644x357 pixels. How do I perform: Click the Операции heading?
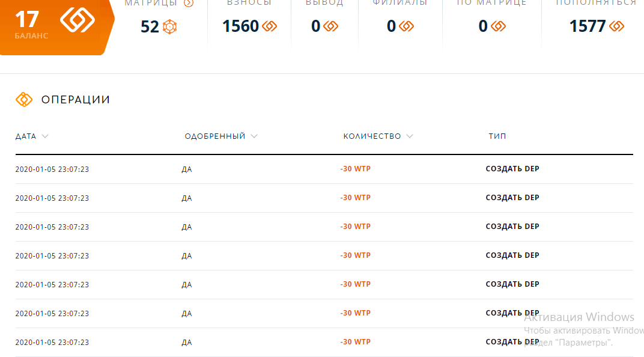click(76, 99)
